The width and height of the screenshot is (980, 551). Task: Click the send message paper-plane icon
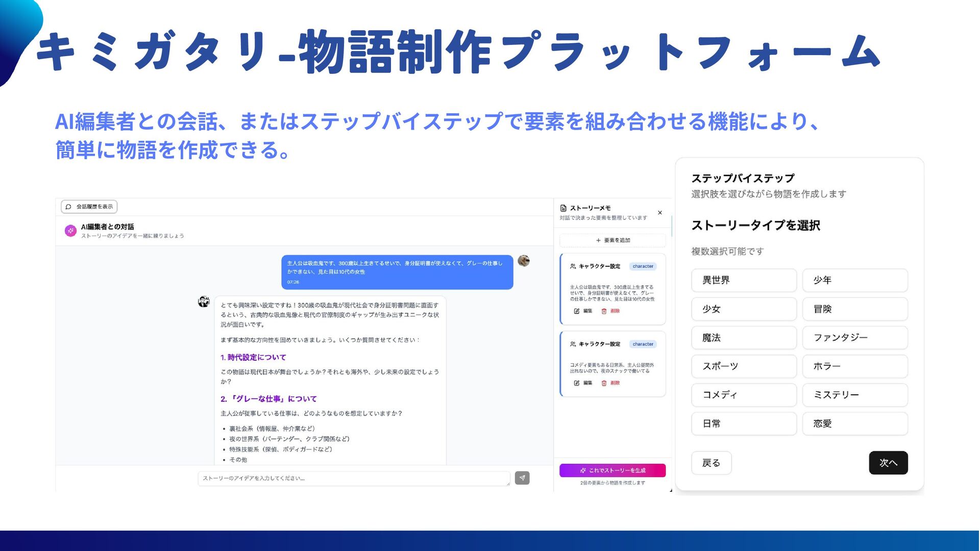(x=522, y=478)
